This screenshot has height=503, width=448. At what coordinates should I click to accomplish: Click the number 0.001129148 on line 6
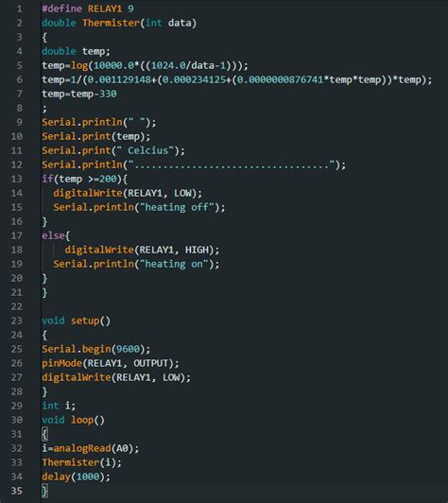pyautogui.click(x=119, y=79)
